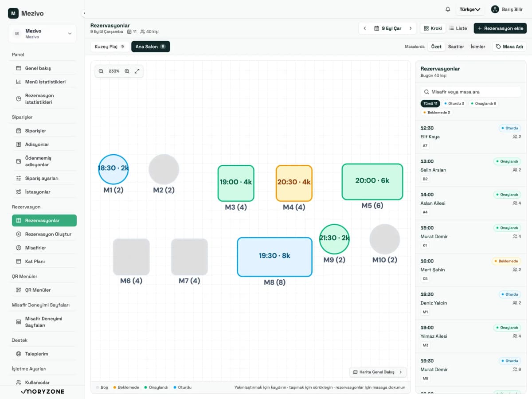Show Özet on tables
Viewport: 532px width, 399px height.
point(436,47)
